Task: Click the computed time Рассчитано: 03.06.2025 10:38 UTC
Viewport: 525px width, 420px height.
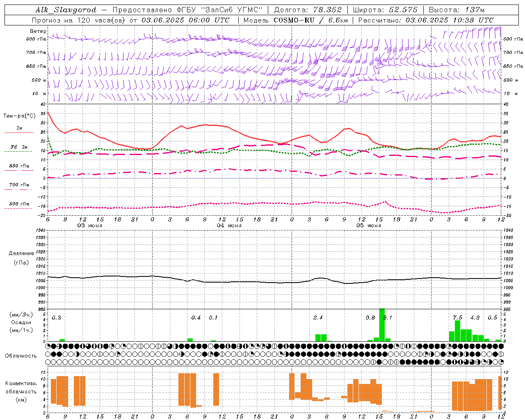Action: point(426,20)
